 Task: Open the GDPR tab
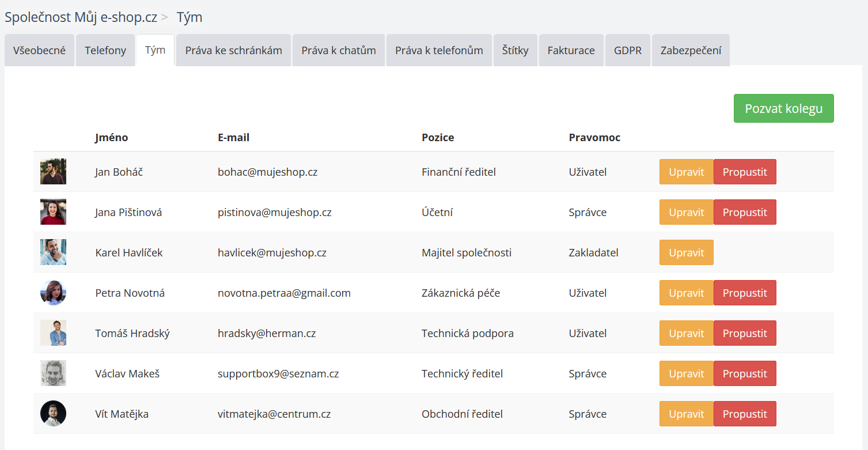coord(627,50)
